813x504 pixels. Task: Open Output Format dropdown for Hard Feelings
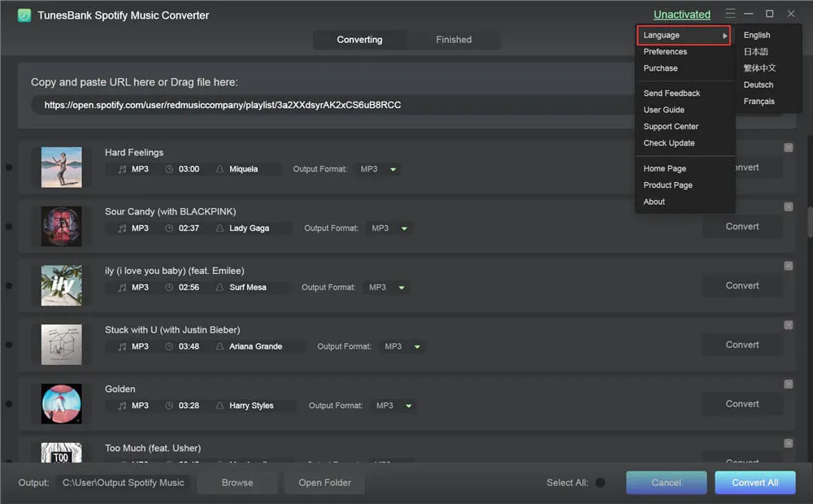pos(379,169)
